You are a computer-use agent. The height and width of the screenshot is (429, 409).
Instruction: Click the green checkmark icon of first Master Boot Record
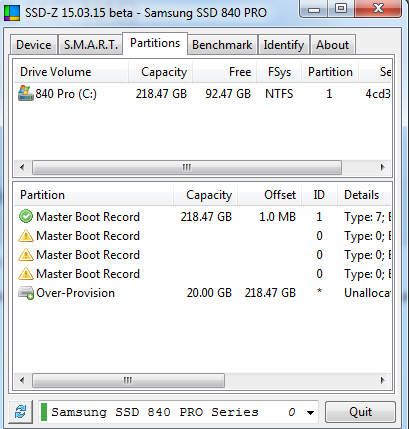pos(26,217)
